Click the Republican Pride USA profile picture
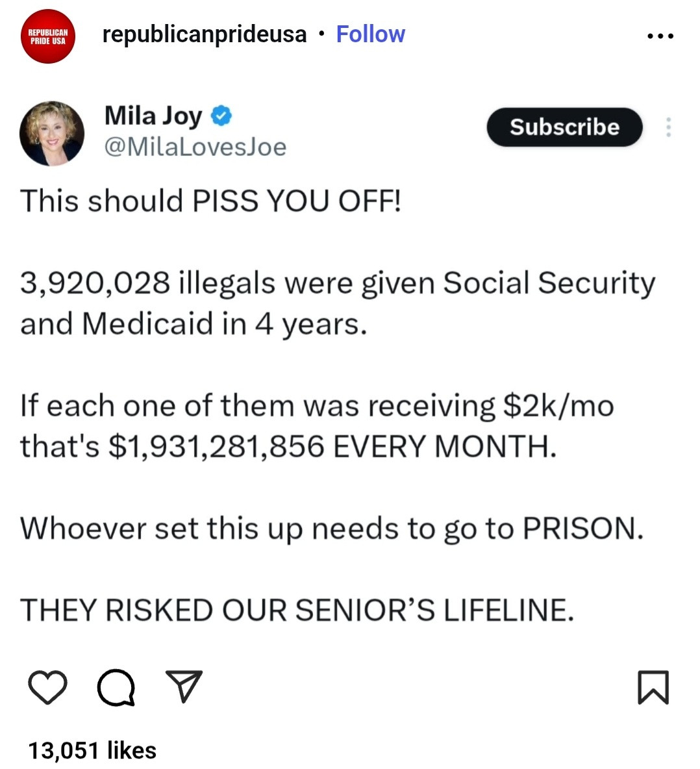This screenshot has width=700, height=769. [48, 36]
